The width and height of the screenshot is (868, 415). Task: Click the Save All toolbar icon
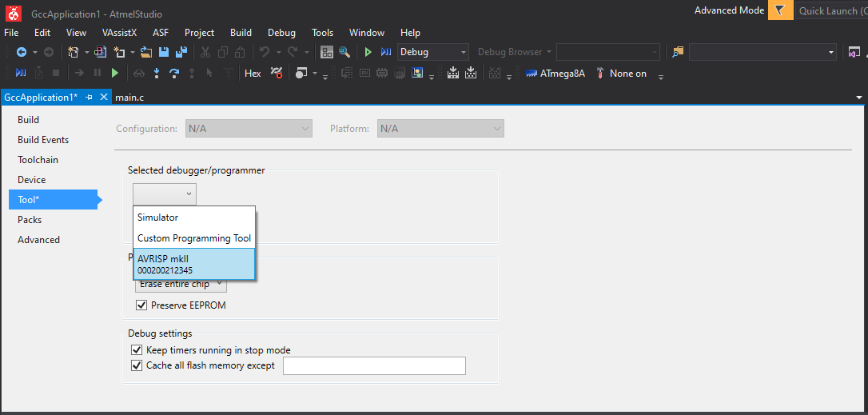[181, 52]
